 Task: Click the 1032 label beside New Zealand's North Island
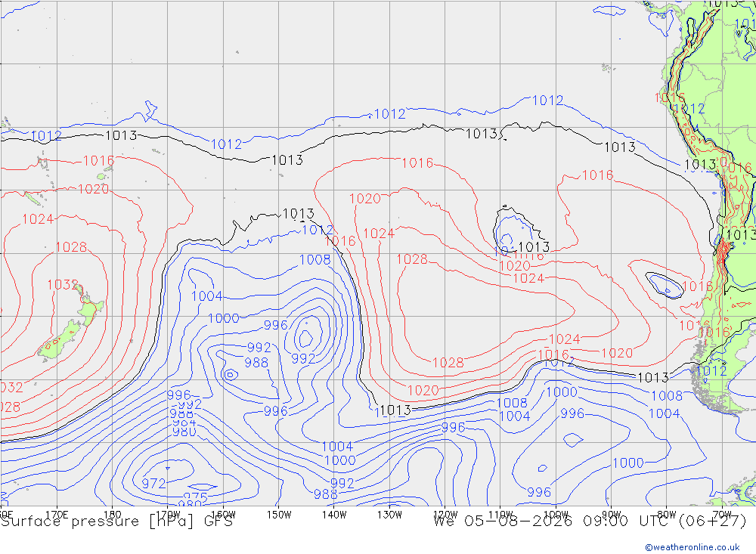coord(64,284)
